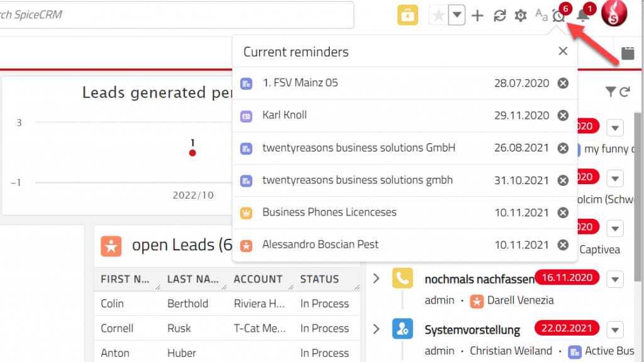Open Business Phones Licenceses reminder

330,212
